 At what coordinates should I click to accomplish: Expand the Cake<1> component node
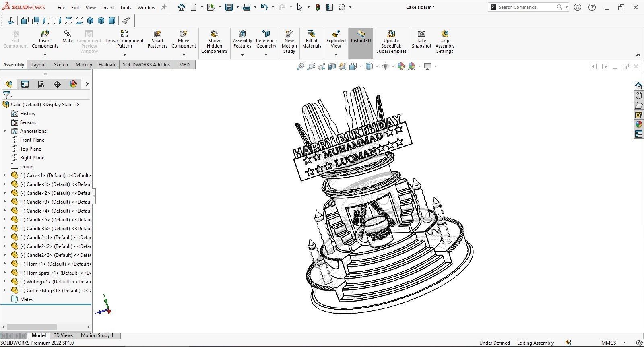(x=5, y=175)
